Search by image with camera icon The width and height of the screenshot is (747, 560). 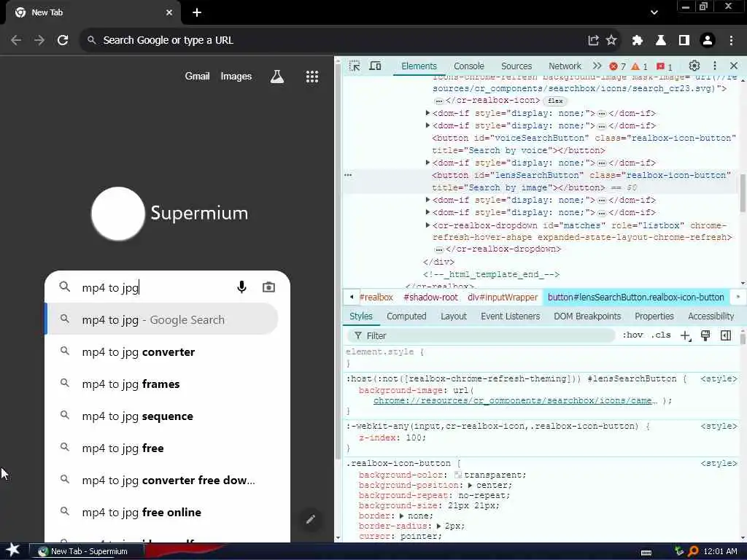[x=268, y=287]
